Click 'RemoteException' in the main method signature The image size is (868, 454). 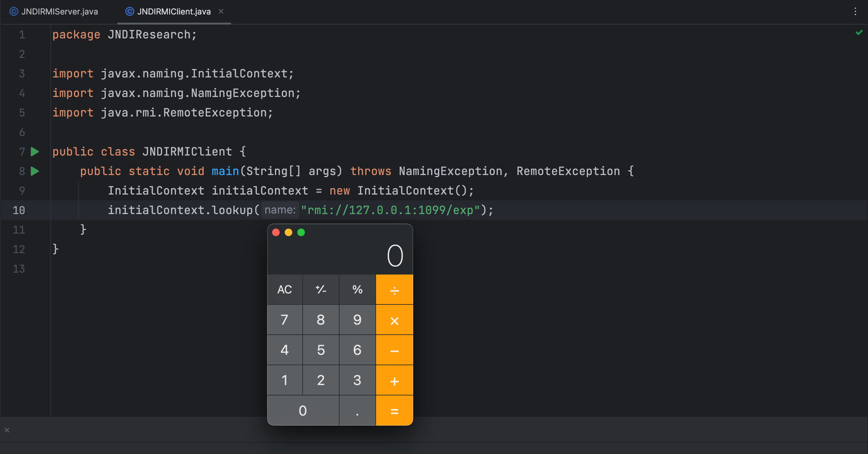568,171
